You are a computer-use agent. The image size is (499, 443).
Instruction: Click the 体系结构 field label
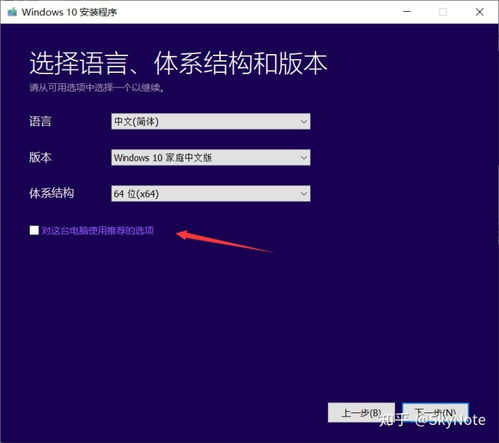(x=52, y=193)
